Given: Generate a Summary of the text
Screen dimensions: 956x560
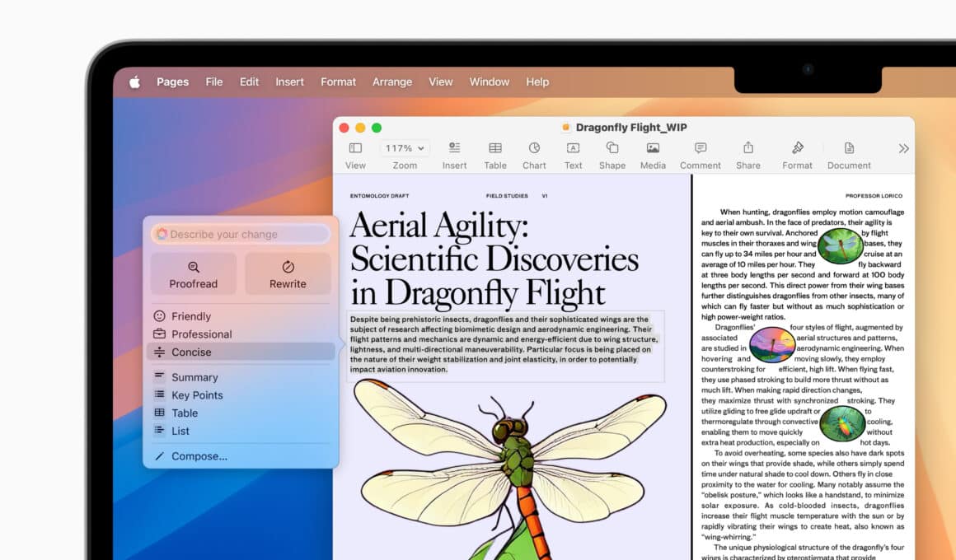Looking at the screenshot, I should [x=241, y=377].
